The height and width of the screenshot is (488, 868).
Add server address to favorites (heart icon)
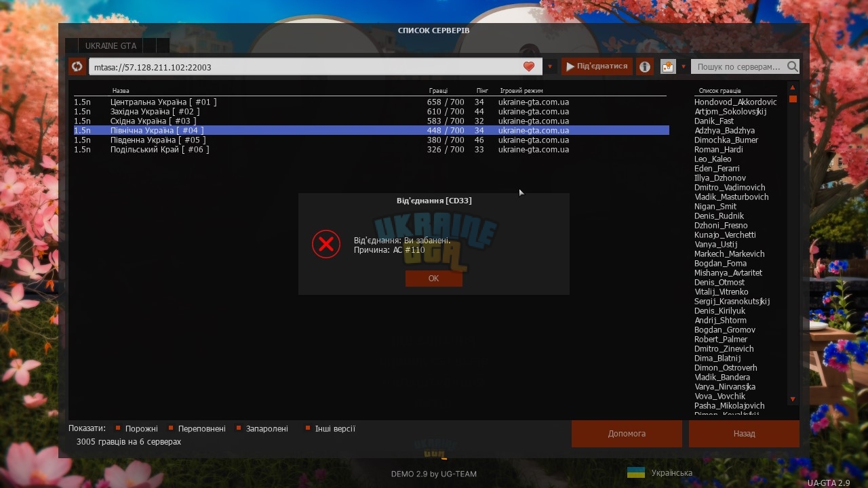pos(529,66)
